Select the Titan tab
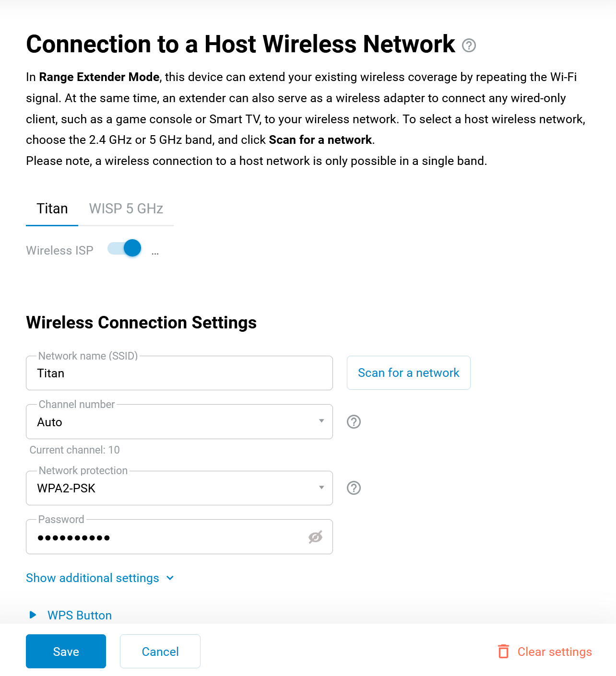This screenshot has height=676, width=616. (52, 209)
